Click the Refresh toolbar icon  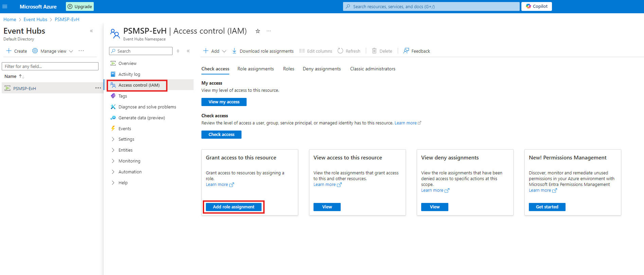[x=340, y=51]
